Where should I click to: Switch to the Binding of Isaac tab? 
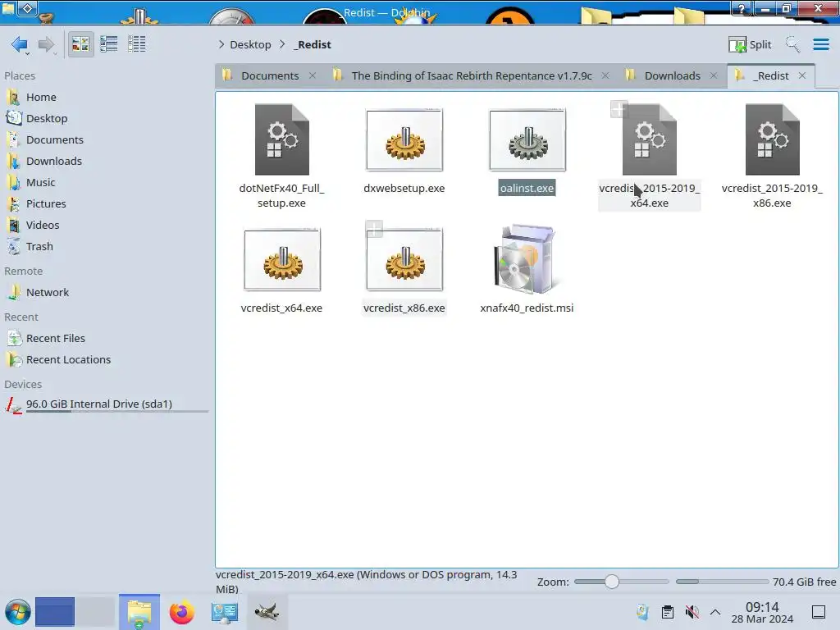470,75
